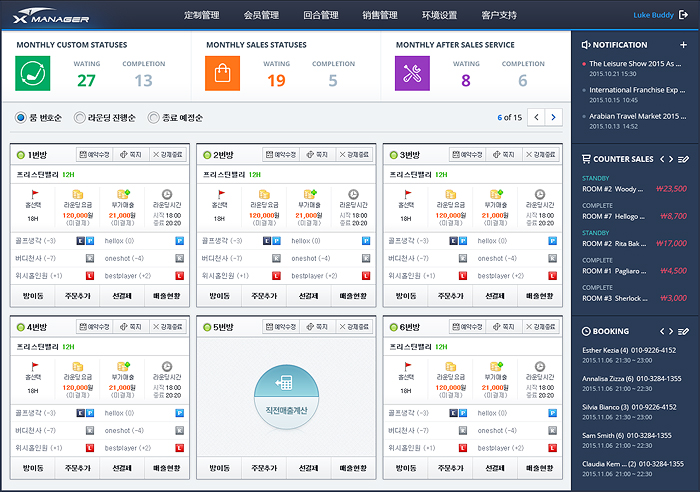Click the orange shopping bag sales icon
The image size is (700, 492).
click(x=223, y=72)
